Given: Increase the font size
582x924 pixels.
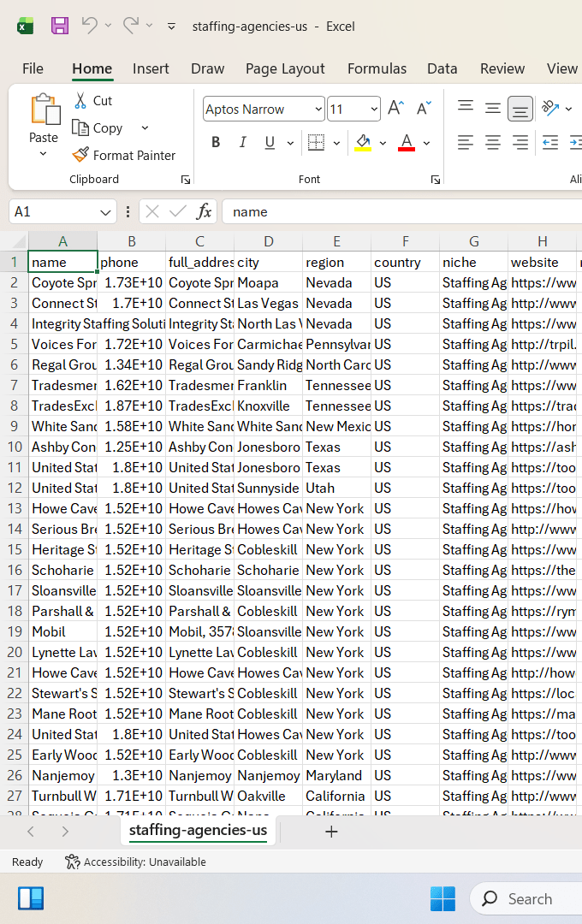Looking at the screenshot, I should point(395,108).
